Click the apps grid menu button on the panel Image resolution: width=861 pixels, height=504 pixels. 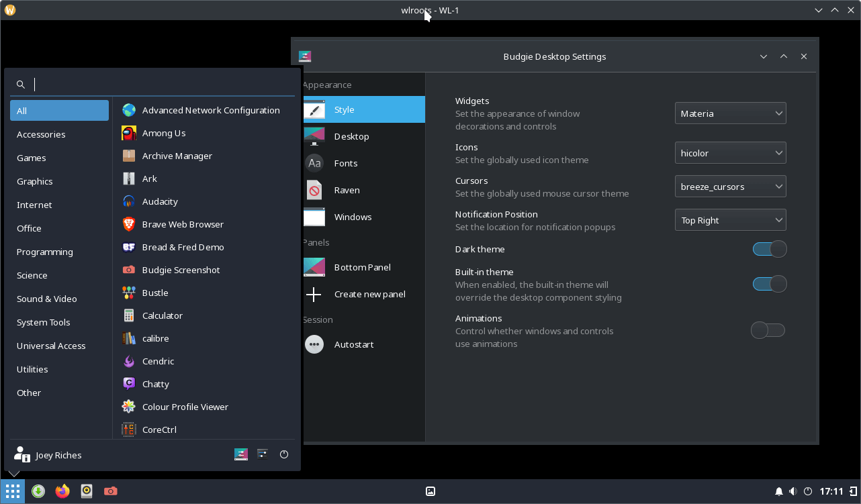point(13,491)
